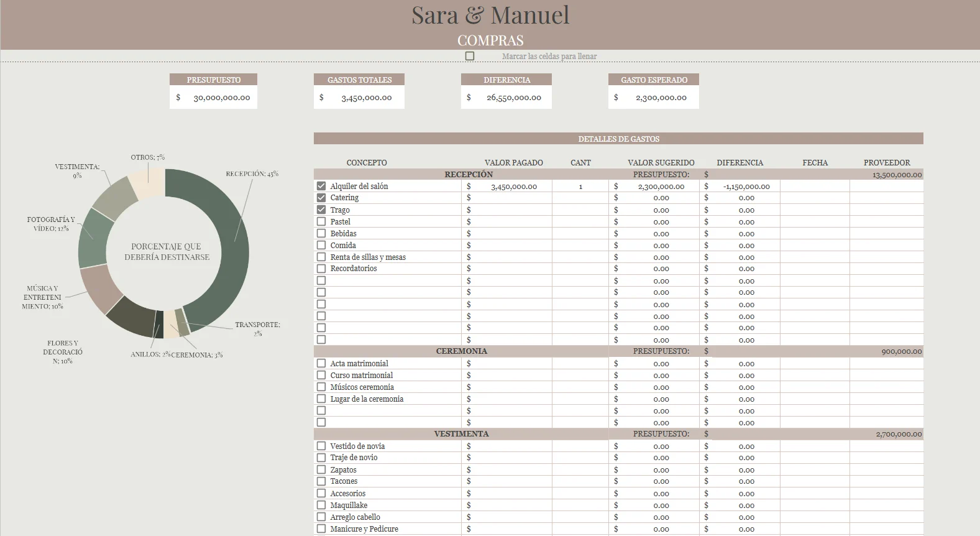Click Ceremonia budget value 900,000.00

[901, 351]
